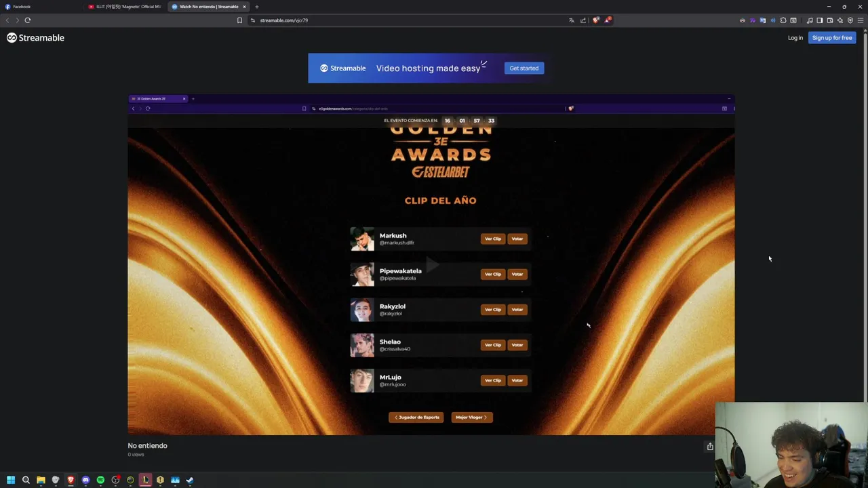Open the browser hamburger menu
This screenshot has height=488, width=868.
[861, 20]
